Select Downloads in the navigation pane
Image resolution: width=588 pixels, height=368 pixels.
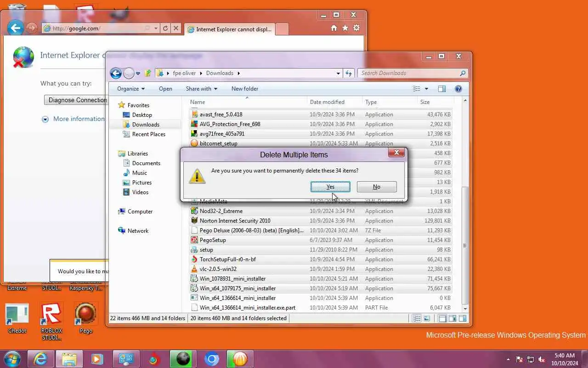[146, 125]
